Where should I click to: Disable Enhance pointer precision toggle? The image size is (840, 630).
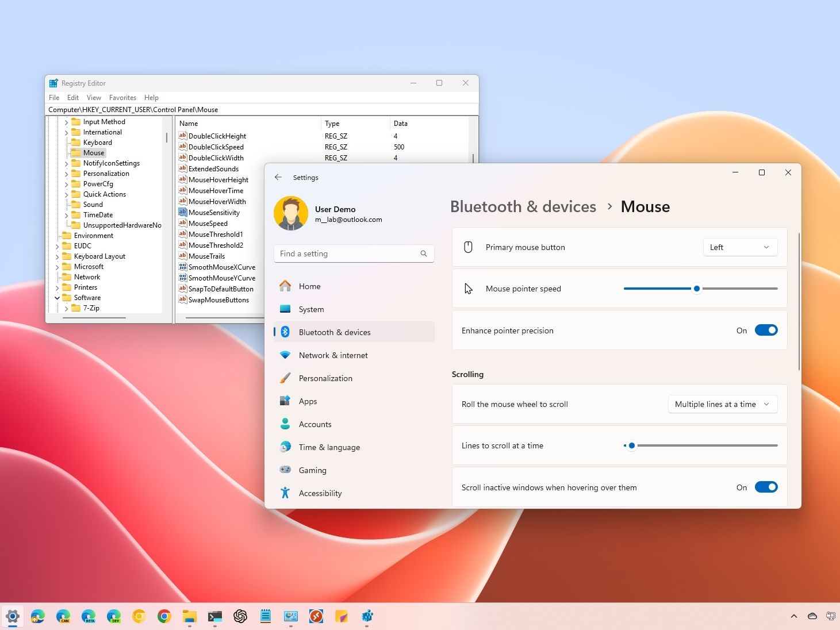pos(766,331)
